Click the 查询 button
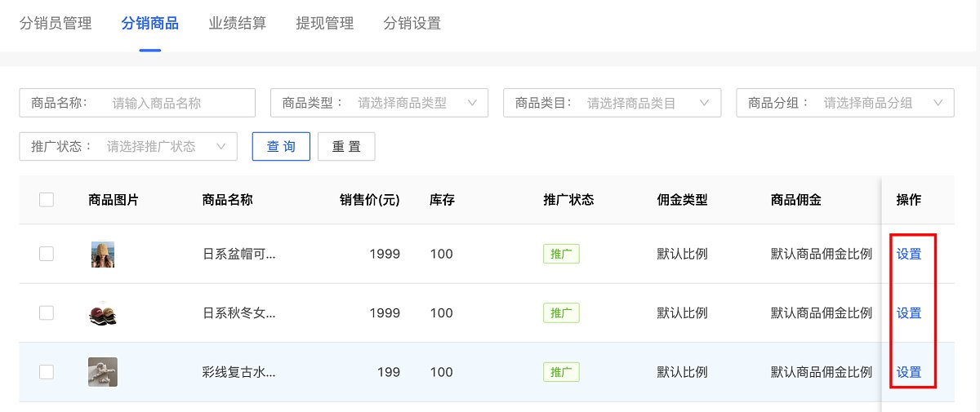This screenshot has width=980, height=412. tap(281, 146)
